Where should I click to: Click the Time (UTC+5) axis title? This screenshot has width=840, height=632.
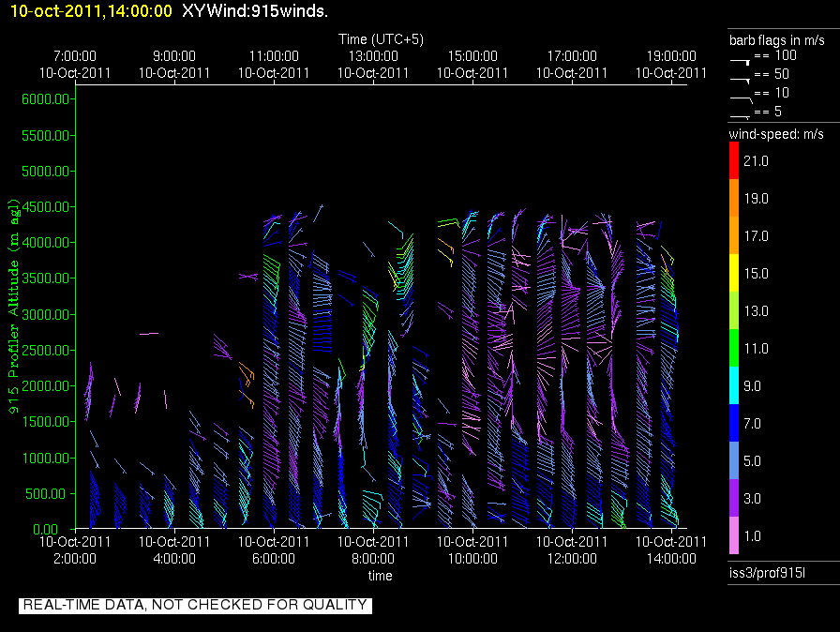coord(381,39)
